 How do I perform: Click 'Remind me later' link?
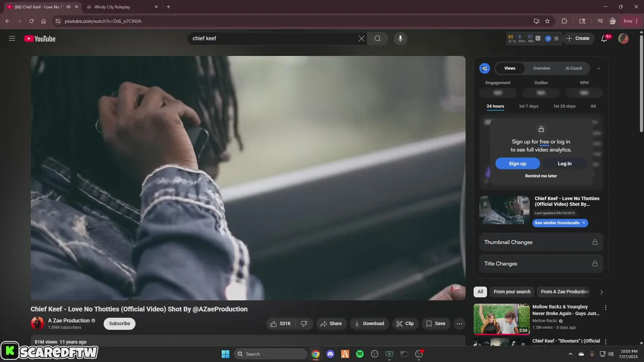click(x=541, y=176)
